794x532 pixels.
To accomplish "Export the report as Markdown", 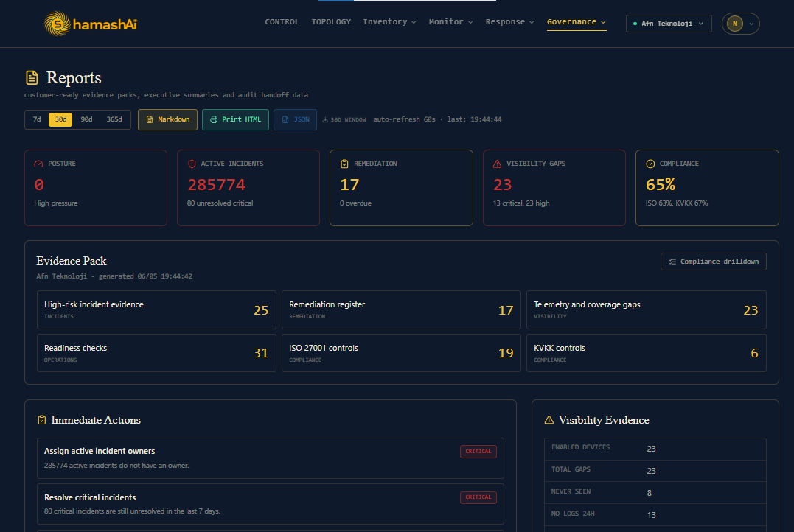I will coord(167,119).
